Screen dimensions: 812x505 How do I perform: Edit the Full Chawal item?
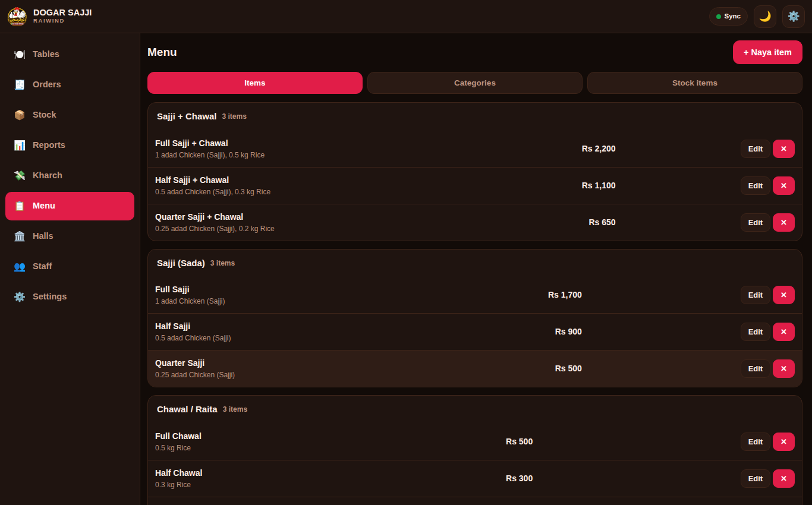pyautogui.click(x=756, y=442)
